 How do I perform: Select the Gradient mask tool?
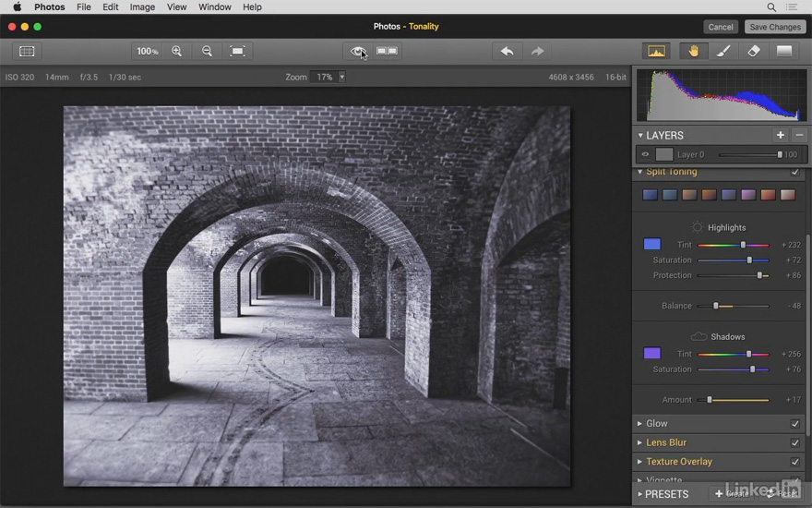click(x=784, y=51)
